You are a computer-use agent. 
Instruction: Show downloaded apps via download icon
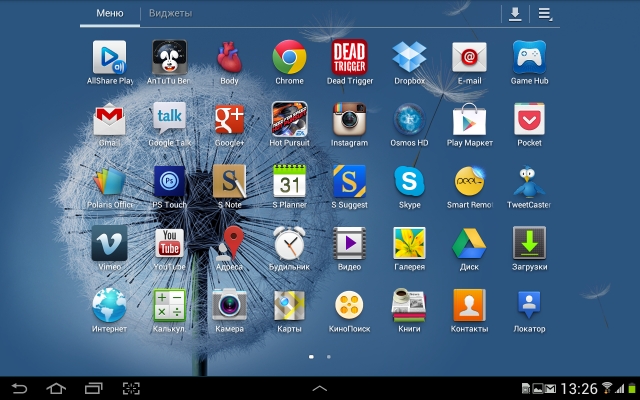[x=515, y=14]
